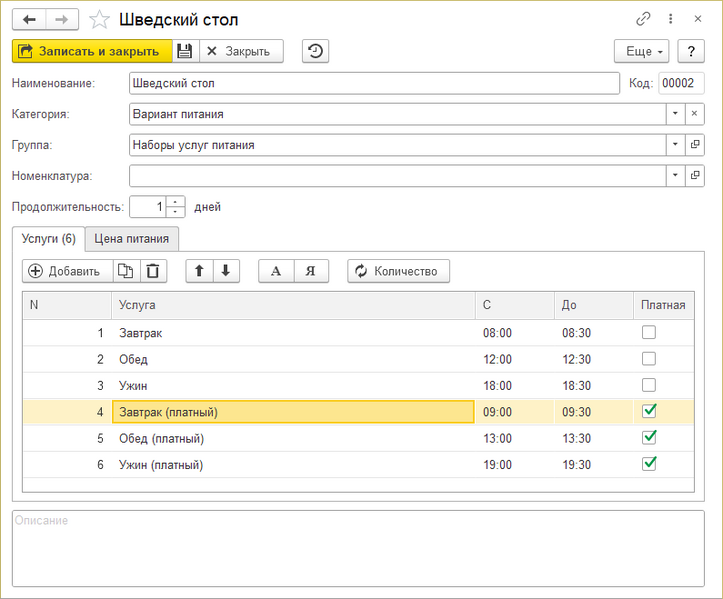Move the selected row up

[200, 271]
